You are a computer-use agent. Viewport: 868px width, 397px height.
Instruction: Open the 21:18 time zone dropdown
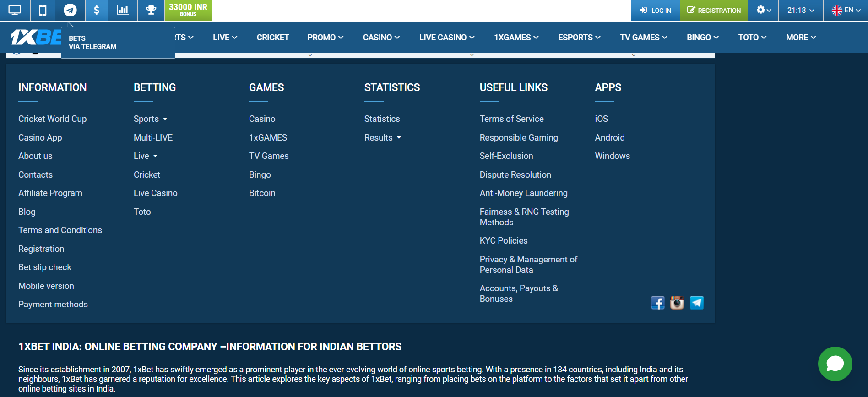coord(801,10)
